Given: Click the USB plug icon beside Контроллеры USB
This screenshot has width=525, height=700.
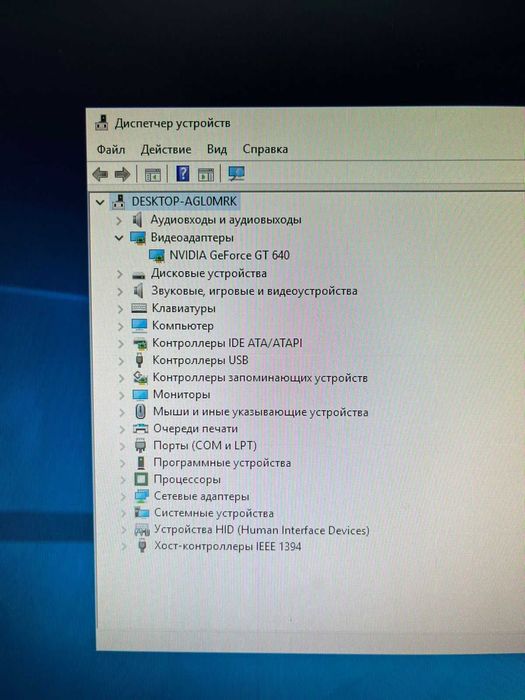Looking at the screenshot, I should coord(139,360).
